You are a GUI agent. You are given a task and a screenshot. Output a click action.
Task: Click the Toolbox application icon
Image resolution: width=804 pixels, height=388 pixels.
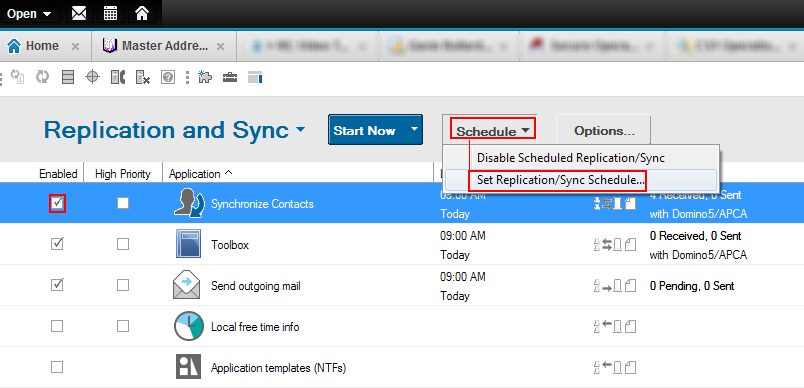[188, 243]
